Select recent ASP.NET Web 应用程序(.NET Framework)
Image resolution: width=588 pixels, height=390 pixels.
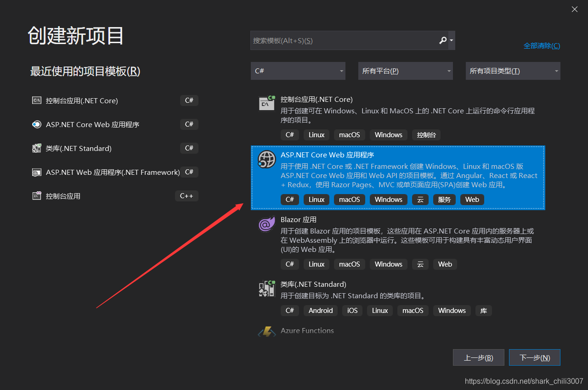point(113,172)
